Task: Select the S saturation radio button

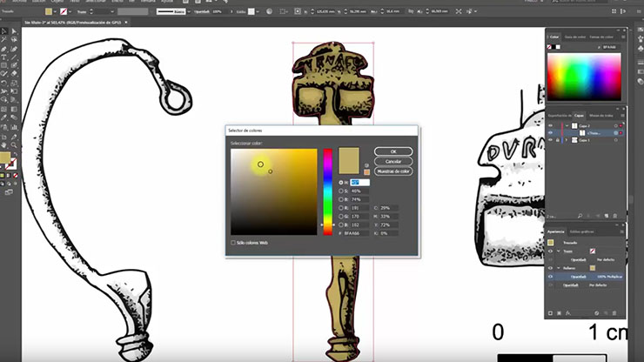Action: pos(342,191)
